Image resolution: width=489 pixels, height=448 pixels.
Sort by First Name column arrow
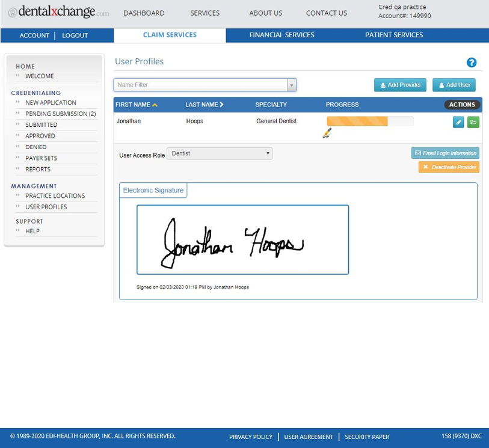[155, 105]
